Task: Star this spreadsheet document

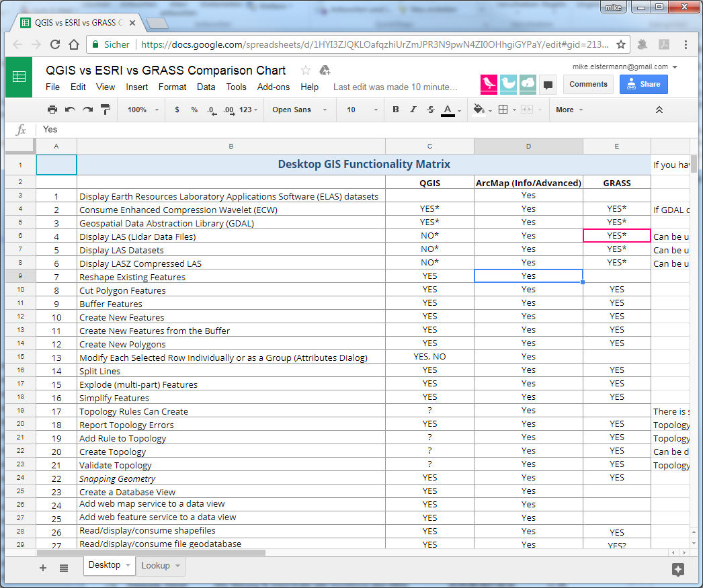Action: pos(306,71)
